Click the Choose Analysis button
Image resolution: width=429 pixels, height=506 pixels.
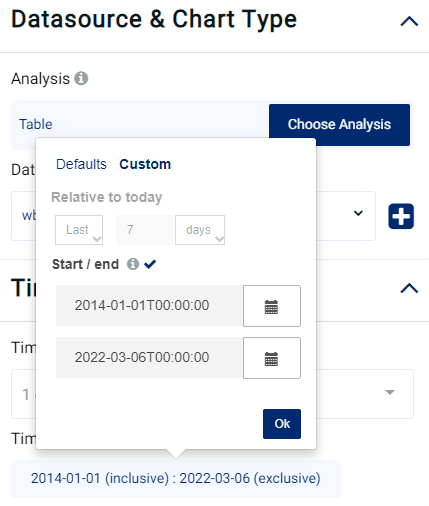pos(339,125)
